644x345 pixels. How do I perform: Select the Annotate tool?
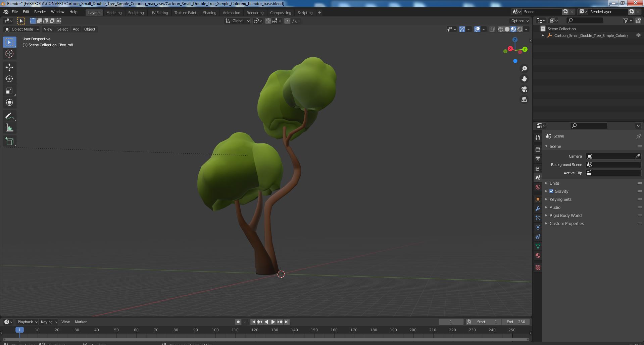[x=9, y=116]
